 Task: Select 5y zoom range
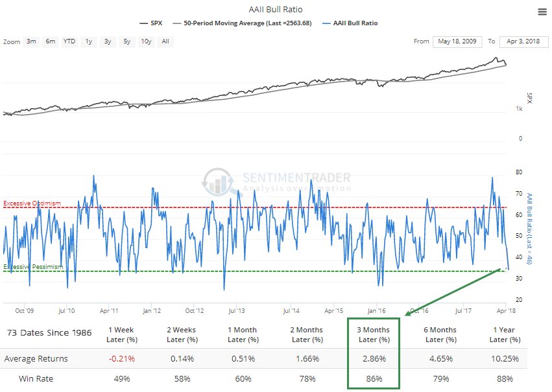click(x=127, y=41)
